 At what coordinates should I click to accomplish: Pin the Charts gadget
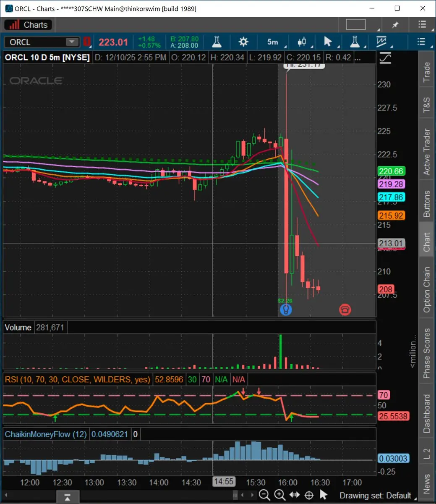(395, 25)
